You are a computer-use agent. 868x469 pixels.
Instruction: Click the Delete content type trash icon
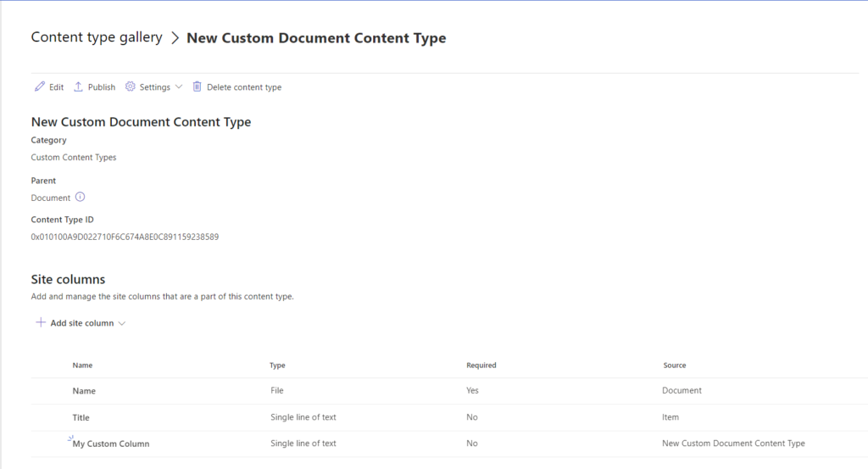(x=197, y=87)
